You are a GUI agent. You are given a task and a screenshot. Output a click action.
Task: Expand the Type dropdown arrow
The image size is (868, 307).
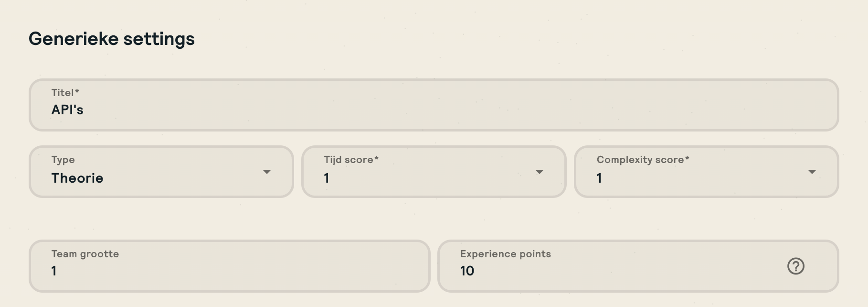(267, 172)
